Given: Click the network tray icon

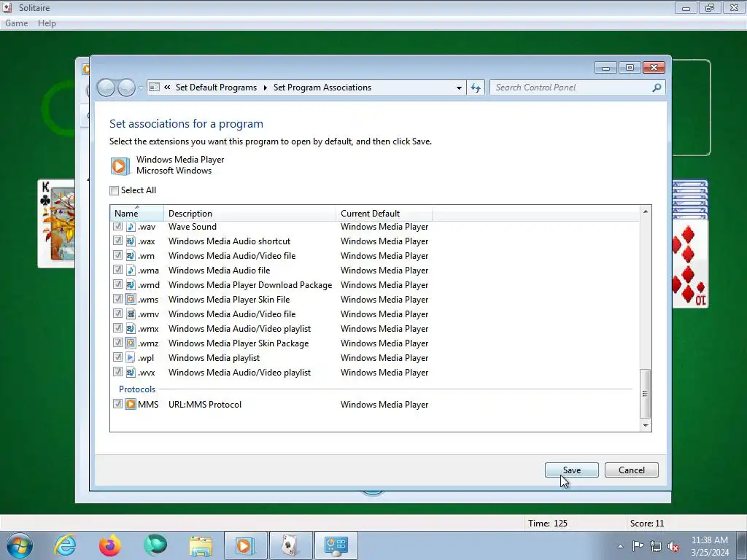Looking at the screenshot, I should tap(656, 546).
